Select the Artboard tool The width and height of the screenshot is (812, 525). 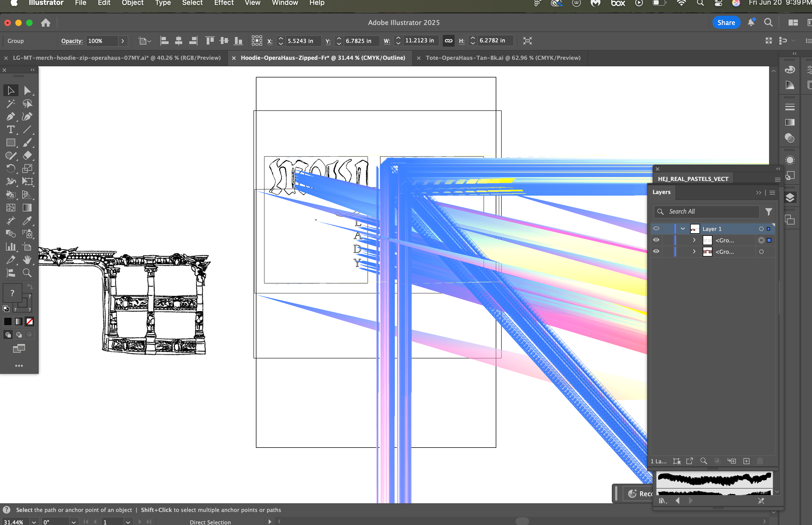click(27, 247)
